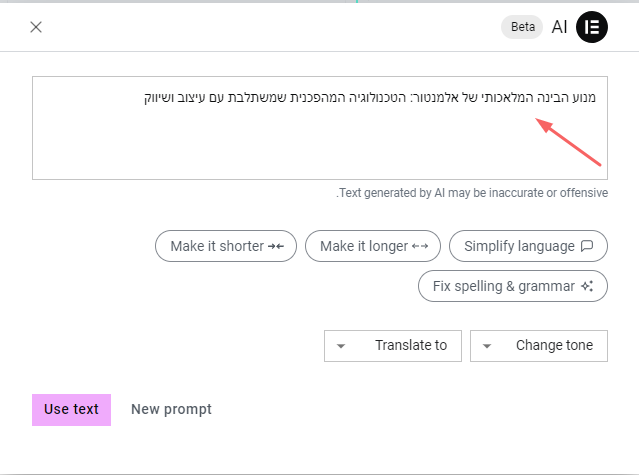The image size is (639, 475).
Task: Click the Use text button
Action: pyautogui.click(x=71, y=409)
